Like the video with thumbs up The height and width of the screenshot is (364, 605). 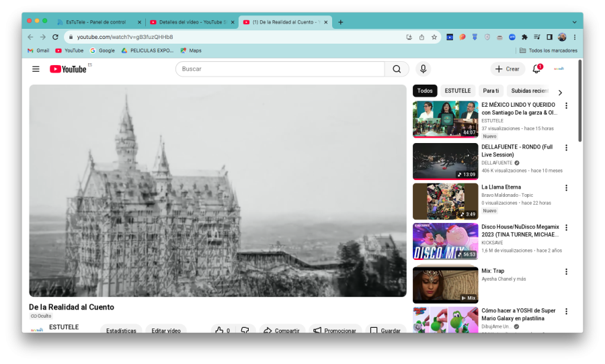click(218, 330)
